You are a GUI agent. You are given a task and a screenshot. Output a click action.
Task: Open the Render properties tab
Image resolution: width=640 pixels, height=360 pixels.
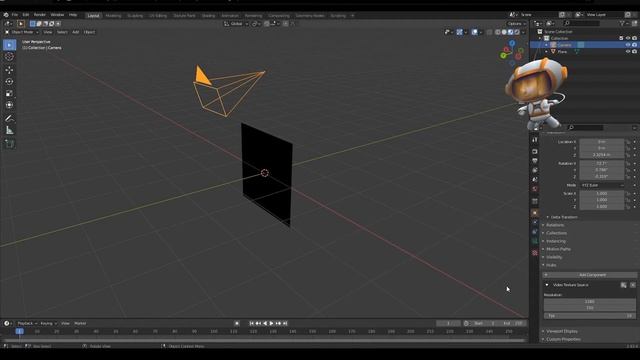click(x=535, y=151)
